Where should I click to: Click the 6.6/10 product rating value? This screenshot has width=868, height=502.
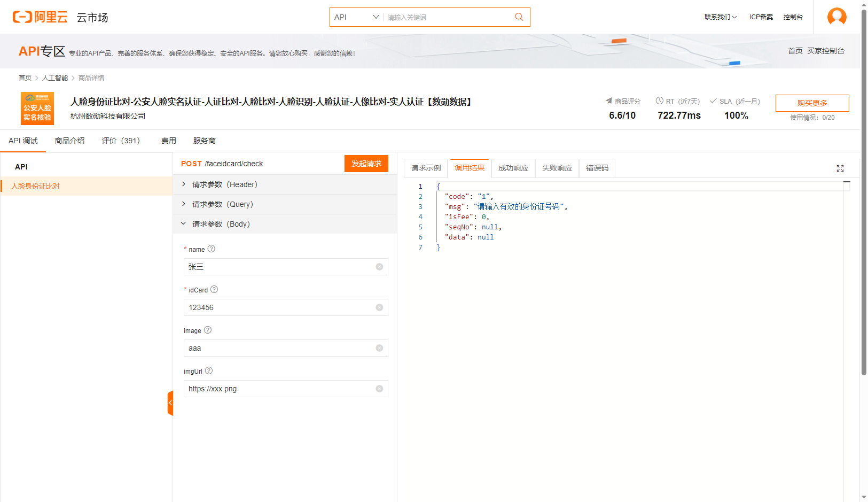622,115
